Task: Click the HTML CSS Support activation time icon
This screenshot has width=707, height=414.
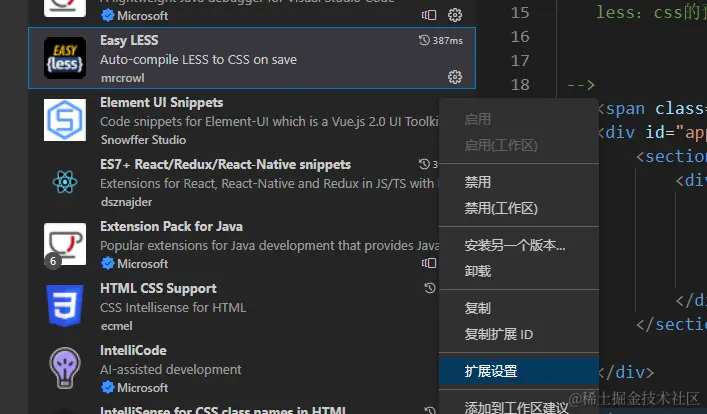Action: (x=430, y=288)
